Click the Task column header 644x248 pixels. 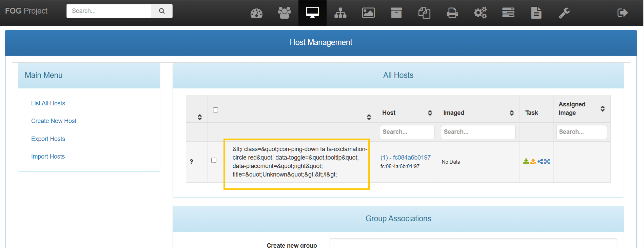point(532,113)
